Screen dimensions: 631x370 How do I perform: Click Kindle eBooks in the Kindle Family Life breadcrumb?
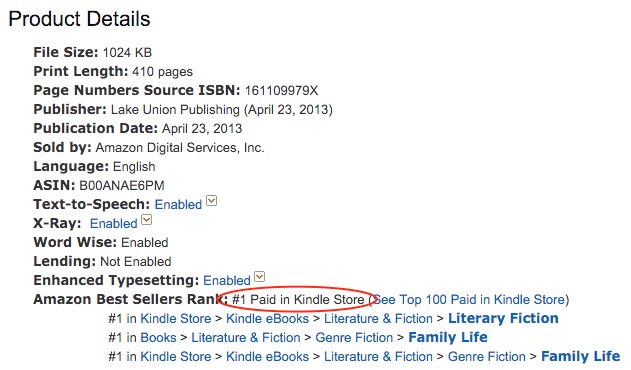pyautogui.click(x=267, y=356)
